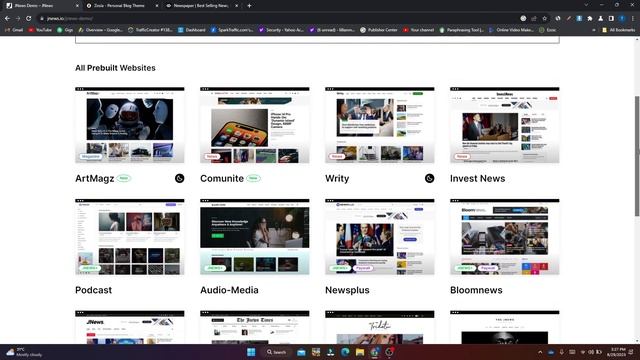Viewport: 640px width, 360px height.
Task: Click the Bloomnews title link
Action: tap(476, 290)
